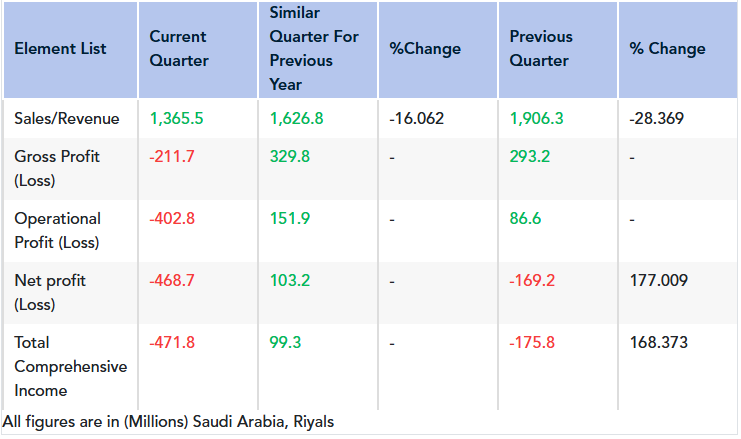Select the -175.8 comprehensive income value
741x439 pixels.
[x=532, y=343]
